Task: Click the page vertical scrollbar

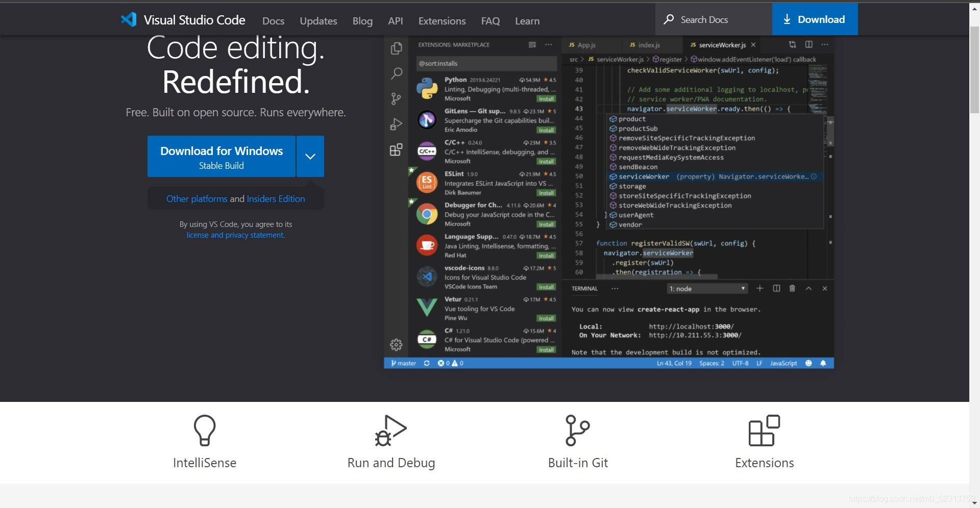Action: tap(974, 70)
